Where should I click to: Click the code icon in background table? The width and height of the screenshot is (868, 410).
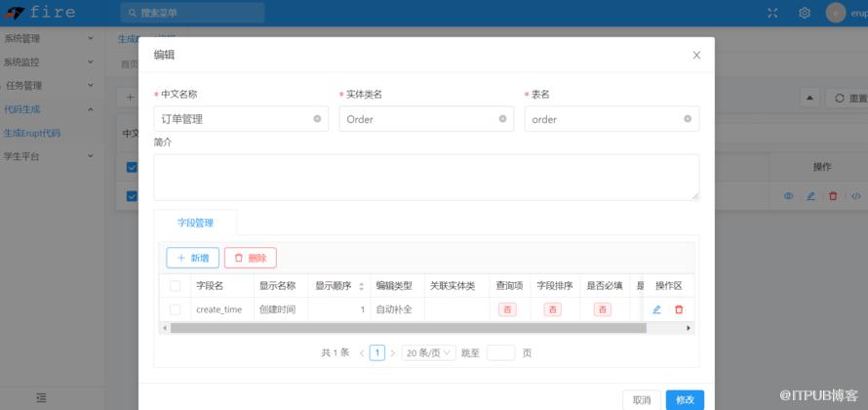(x=856, y=196)
